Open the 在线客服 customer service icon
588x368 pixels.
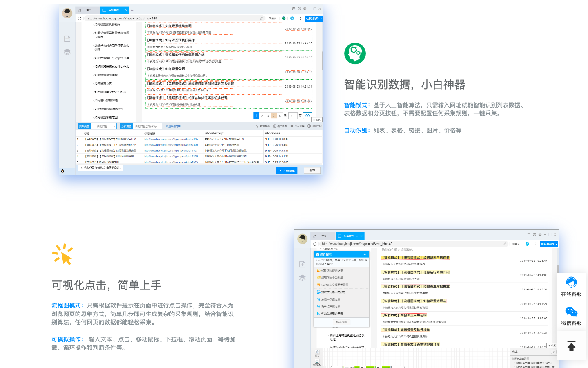point(572,282)
